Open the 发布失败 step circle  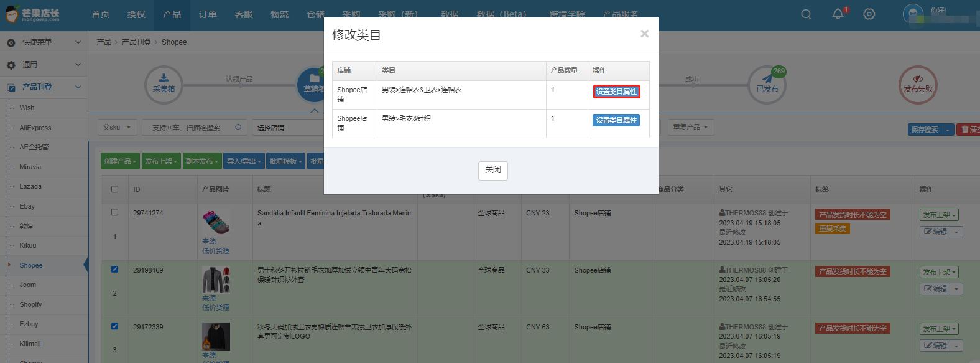(918, 85)
